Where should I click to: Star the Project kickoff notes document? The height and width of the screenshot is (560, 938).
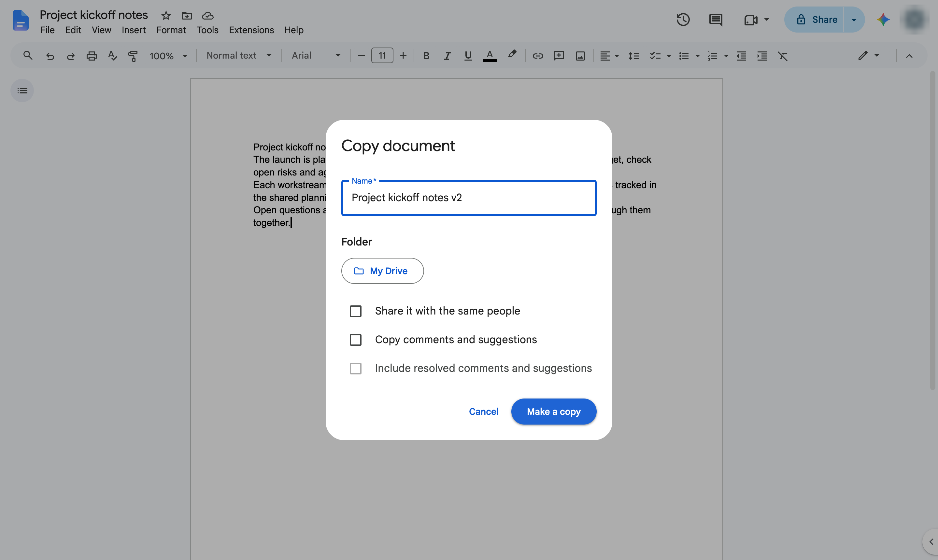coord(166,16)
